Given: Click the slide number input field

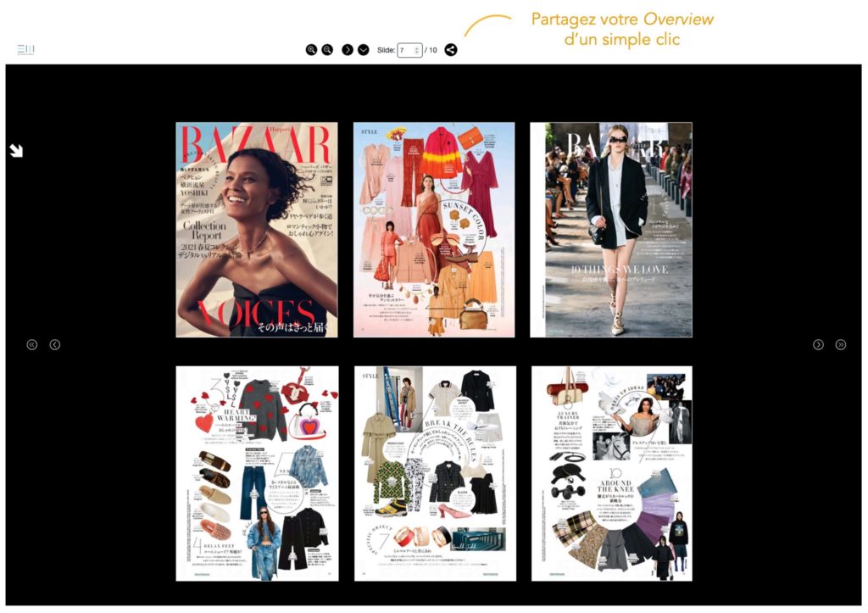Looking at the screenshot, I should tap(409, 50).
